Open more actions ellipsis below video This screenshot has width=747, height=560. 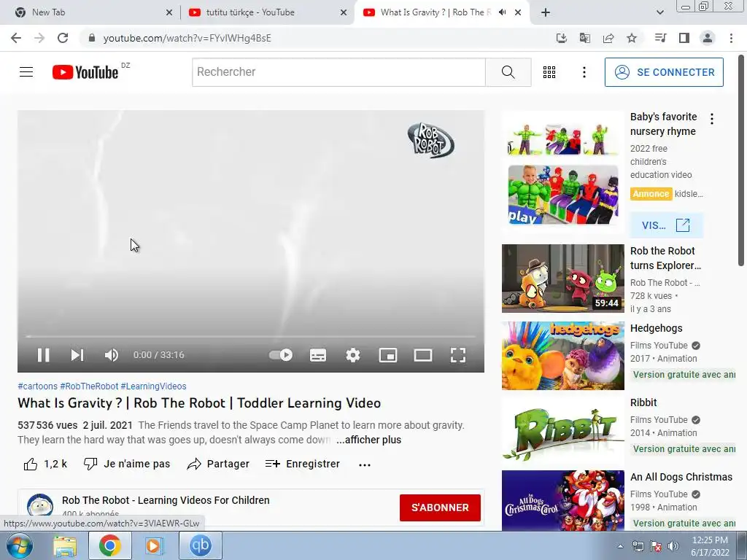pyautogui.click(x=365, y=464)
